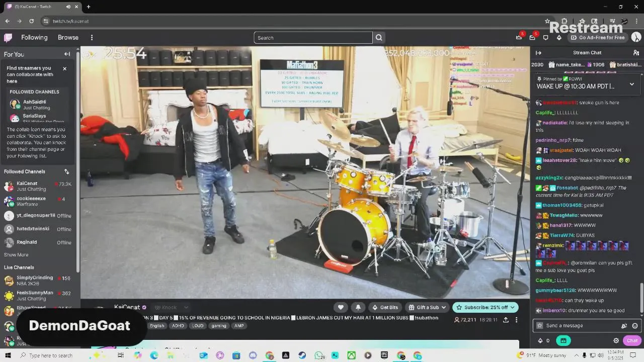Reload the browser page
Screen dimensions: 644x362
coord(32,21)
